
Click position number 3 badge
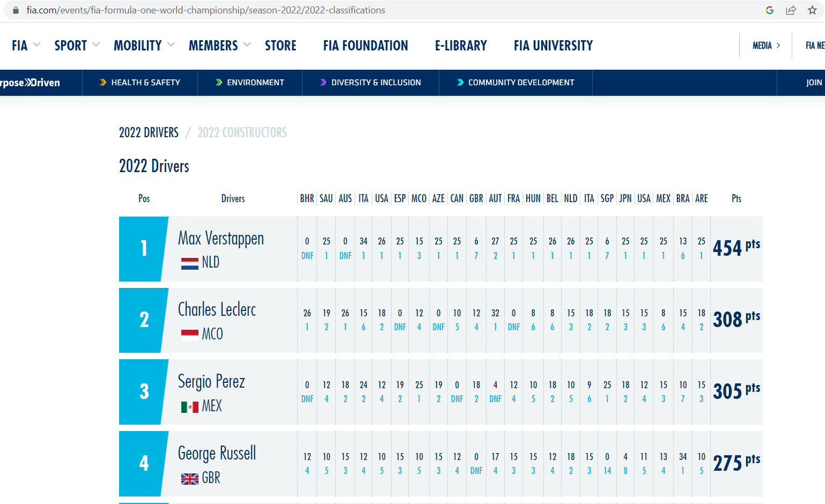click(x=144, y=392)
